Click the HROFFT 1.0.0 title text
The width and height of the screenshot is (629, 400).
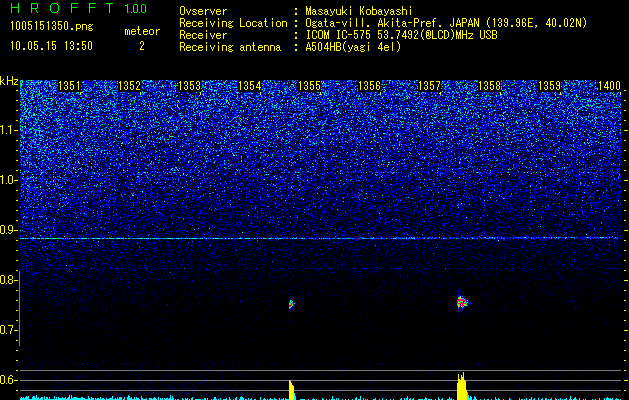pos(78,8)
